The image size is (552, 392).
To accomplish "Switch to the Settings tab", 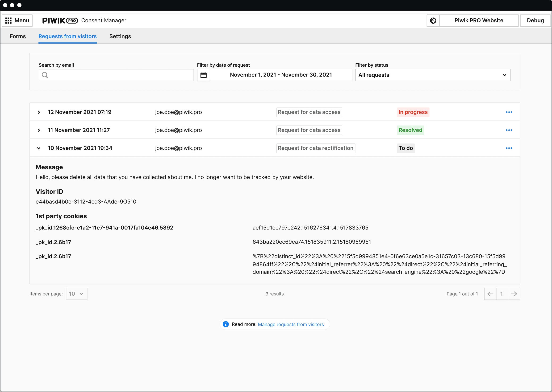I will pyautogui.click(x=120, y=36).
